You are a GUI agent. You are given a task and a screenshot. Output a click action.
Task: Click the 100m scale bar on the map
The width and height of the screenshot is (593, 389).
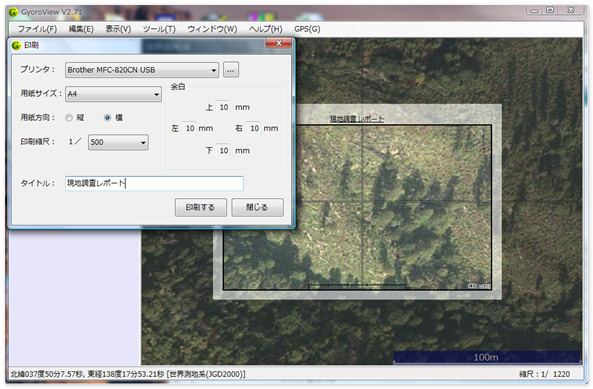487,357
